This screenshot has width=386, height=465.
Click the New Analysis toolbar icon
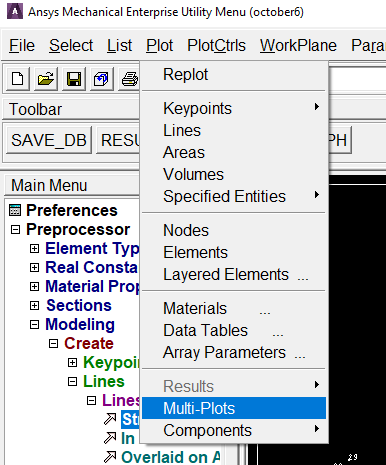[x=18, y=79]
